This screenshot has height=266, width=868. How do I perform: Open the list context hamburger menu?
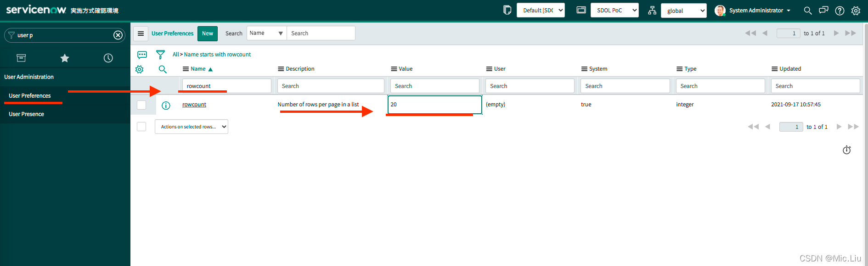[141, 33]
